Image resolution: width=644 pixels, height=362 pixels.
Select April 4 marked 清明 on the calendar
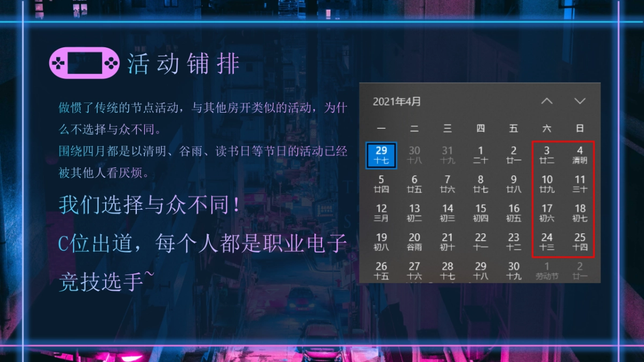point(580,154)
